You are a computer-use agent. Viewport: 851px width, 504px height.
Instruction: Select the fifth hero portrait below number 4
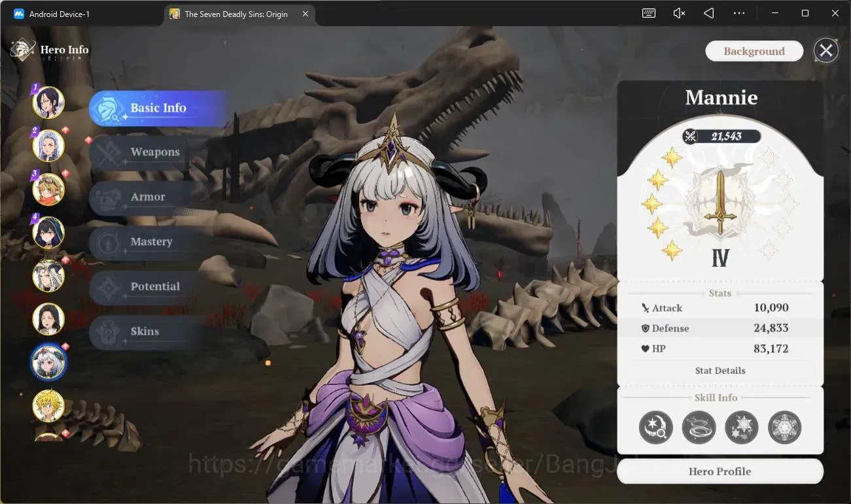click(48, 275)
